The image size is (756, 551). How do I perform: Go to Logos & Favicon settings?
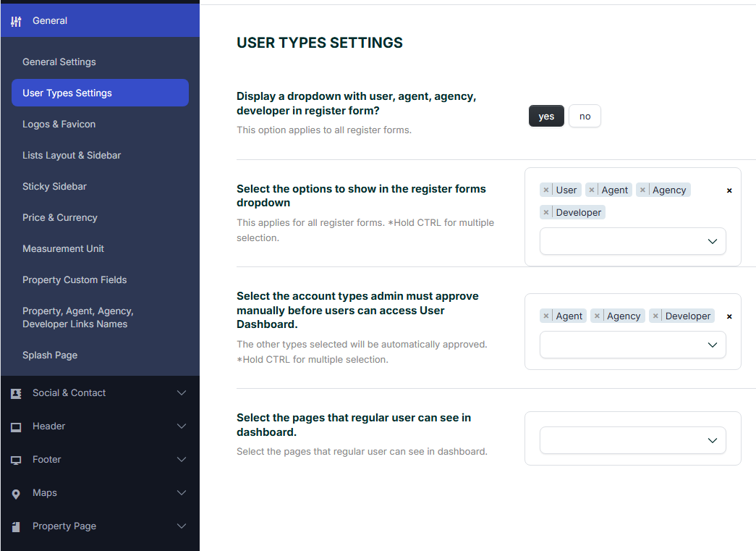[x=59, y=125]
